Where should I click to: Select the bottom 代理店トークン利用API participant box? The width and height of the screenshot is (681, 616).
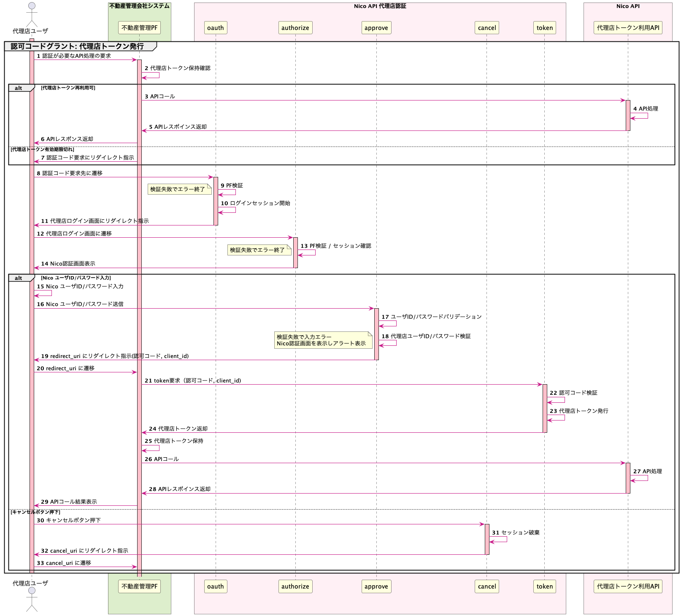click(x=628, y=586)
